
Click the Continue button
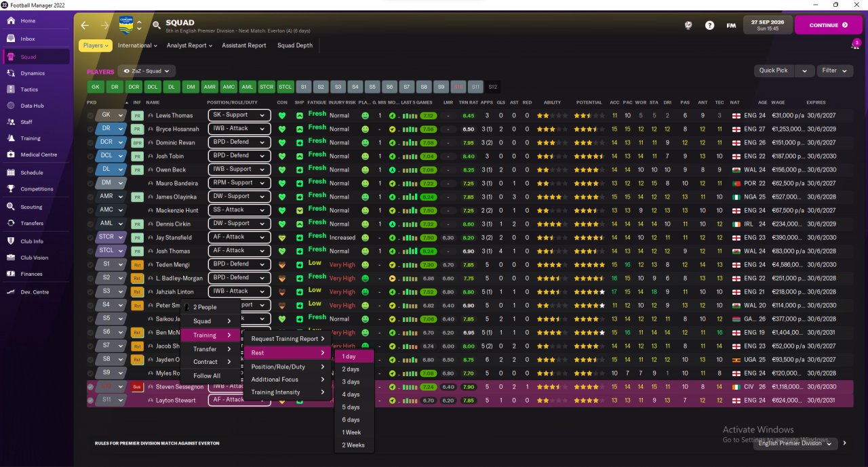(828, 25)
